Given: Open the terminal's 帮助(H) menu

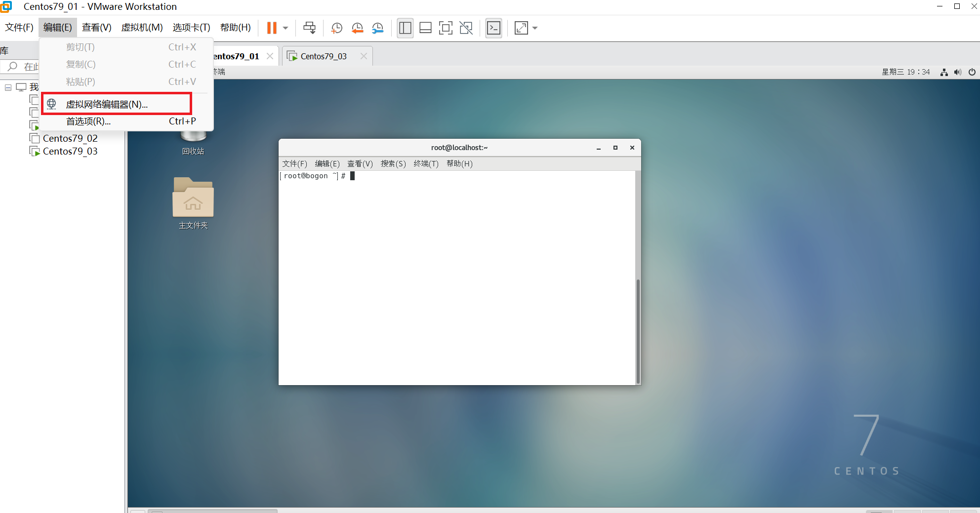Looking at the screenshot, I should click(x=459, y=164).
